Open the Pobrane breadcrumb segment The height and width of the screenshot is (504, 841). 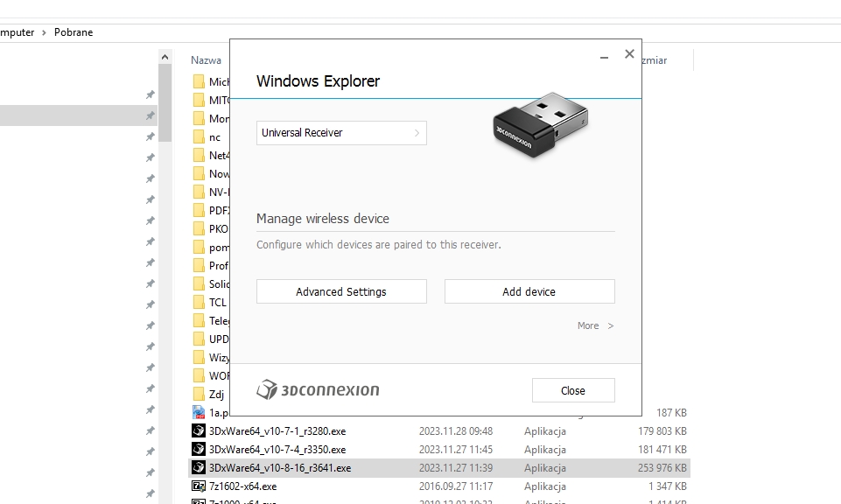pos(74,32)
